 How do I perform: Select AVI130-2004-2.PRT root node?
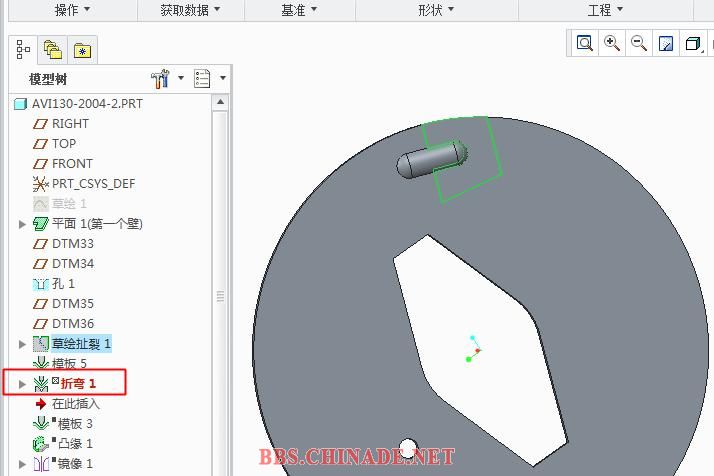click(87, 104)
